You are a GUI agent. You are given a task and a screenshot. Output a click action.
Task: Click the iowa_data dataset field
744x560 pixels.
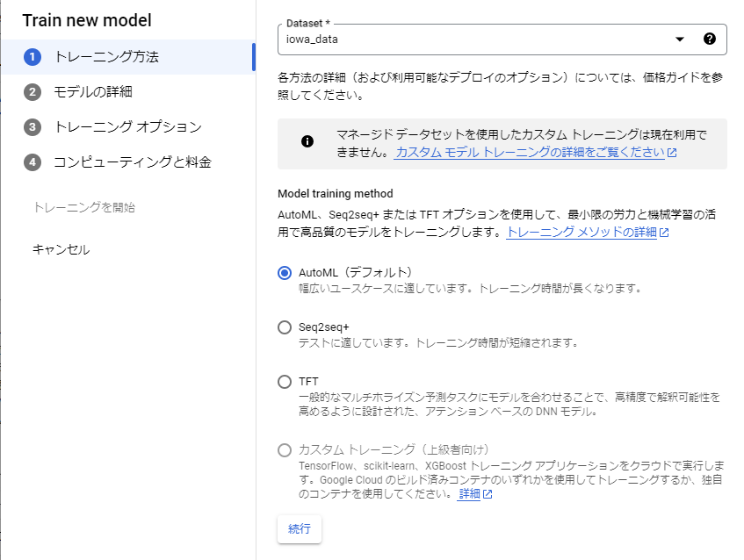coord(502,39)
